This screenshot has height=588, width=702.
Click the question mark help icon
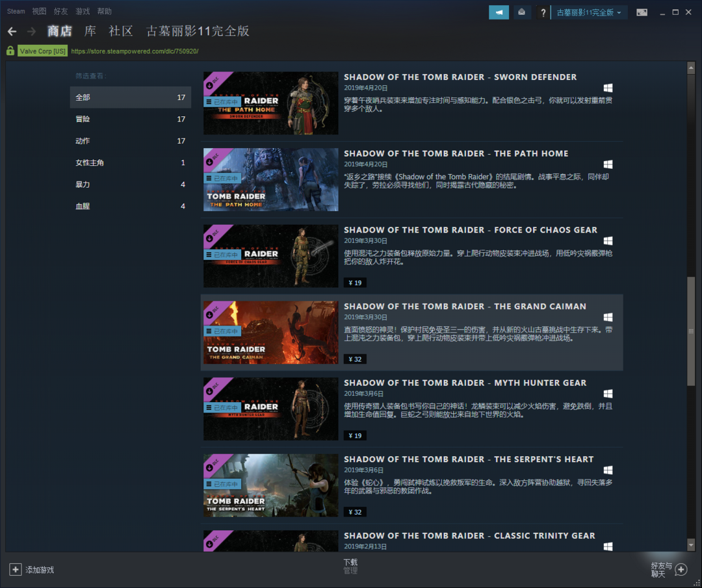click(543, 13)
